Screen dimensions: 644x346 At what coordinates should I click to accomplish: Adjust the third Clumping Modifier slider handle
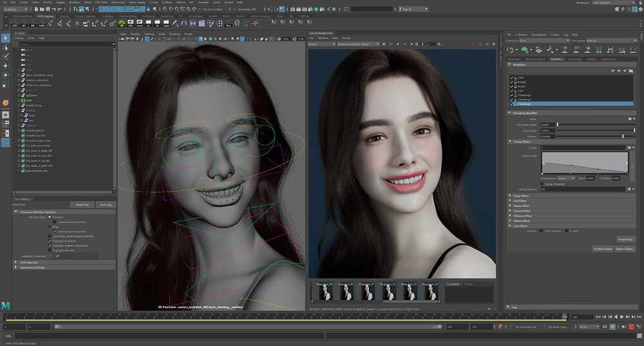click(623, 136)
